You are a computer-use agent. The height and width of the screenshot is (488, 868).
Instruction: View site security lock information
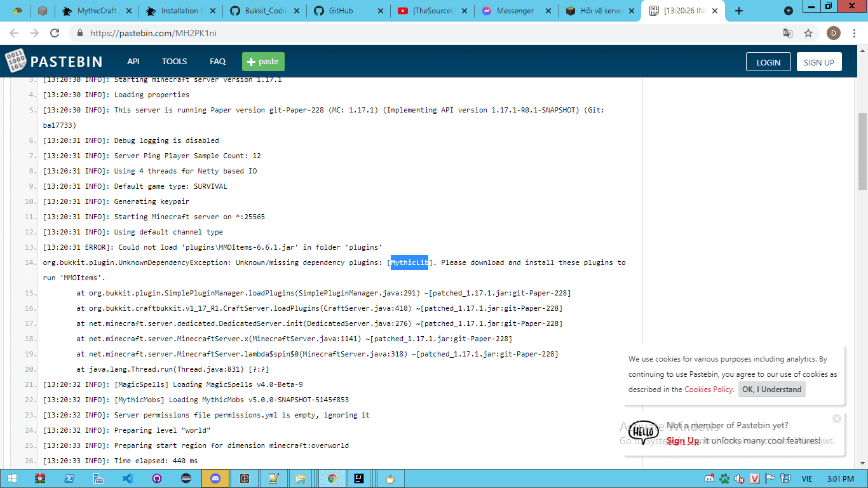(x=80, y=33)
